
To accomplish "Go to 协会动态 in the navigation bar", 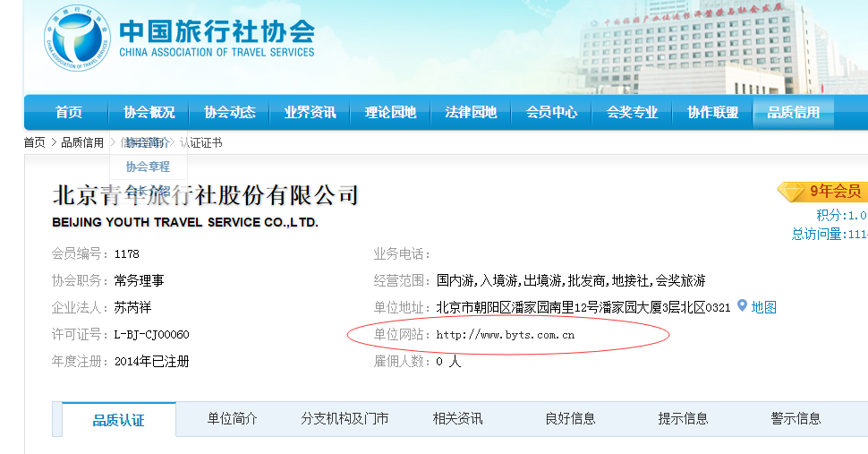I will click(x=230, y=112).
